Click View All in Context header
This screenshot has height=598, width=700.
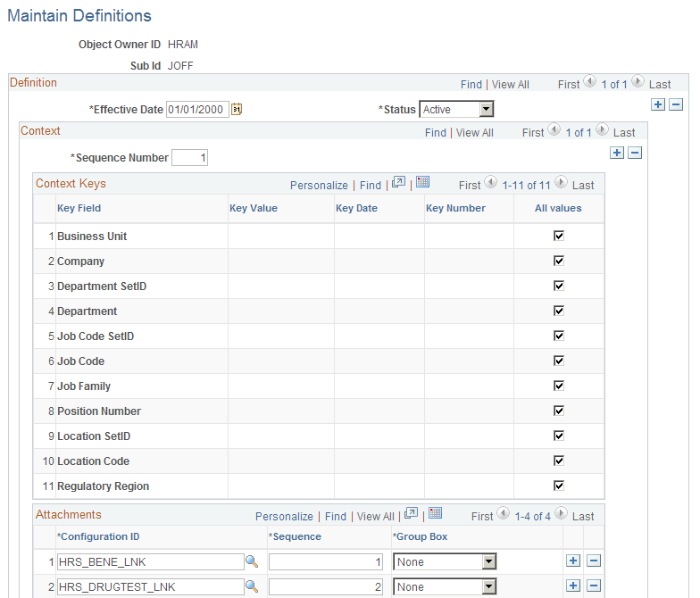tap(475, 133)
